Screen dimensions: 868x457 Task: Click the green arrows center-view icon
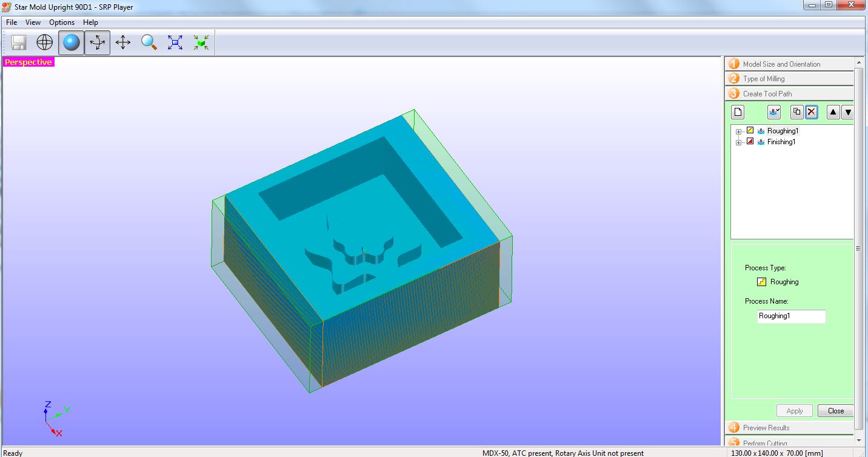[201, 42]
